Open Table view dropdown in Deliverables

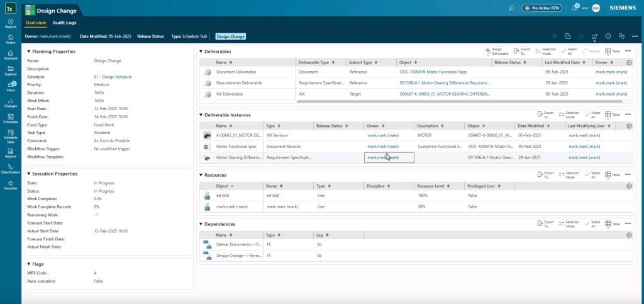tap(613, 52)
